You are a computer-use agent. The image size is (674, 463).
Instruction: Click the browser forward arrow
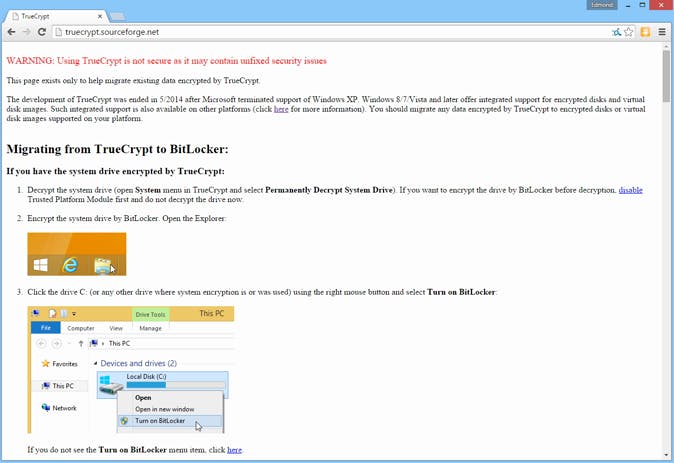(x=27, y=32)
